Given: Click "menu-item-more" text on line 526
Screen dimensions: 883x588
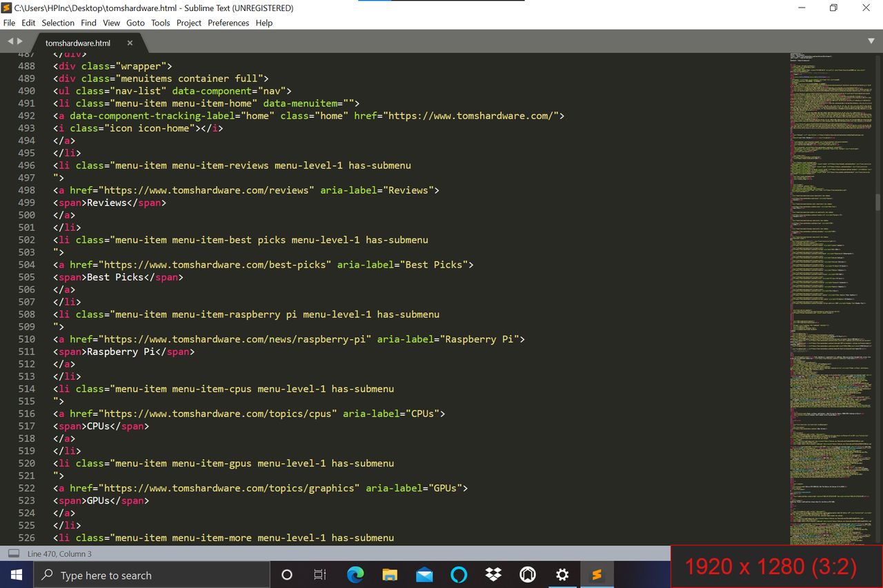Looking at the screenshot, I should pos(212,538).
